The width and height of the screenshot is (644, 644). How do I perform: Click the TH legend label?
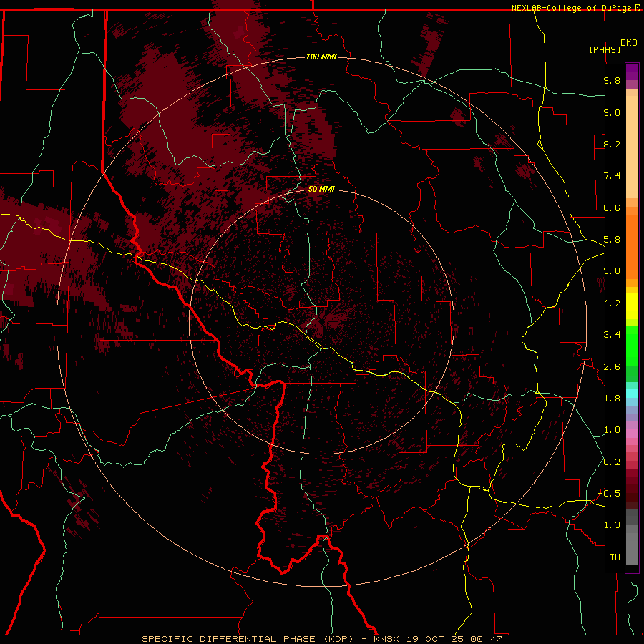click(615, 557)
